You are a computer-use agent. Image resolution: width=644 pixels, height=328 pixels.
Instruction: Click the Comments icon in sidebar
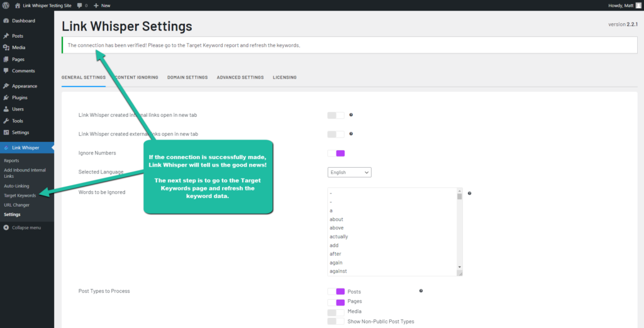pos(6,70)
